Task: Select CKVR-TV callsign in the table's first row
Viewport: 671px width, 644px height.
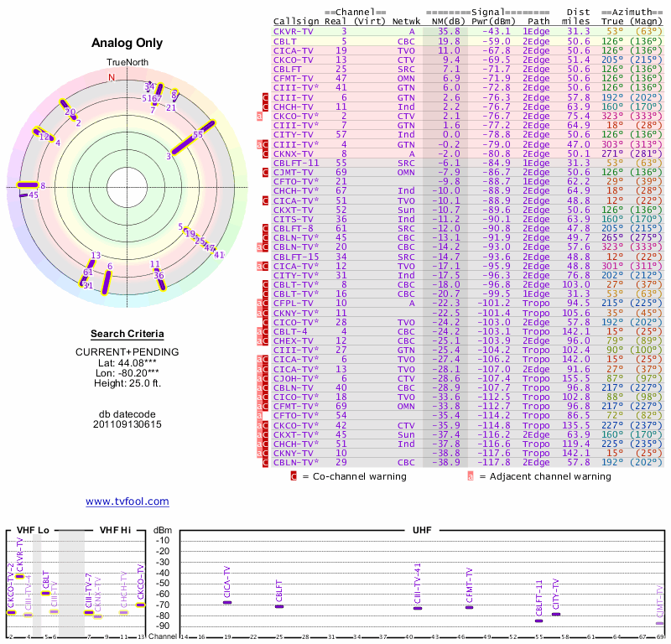Action: click(294, 31)
